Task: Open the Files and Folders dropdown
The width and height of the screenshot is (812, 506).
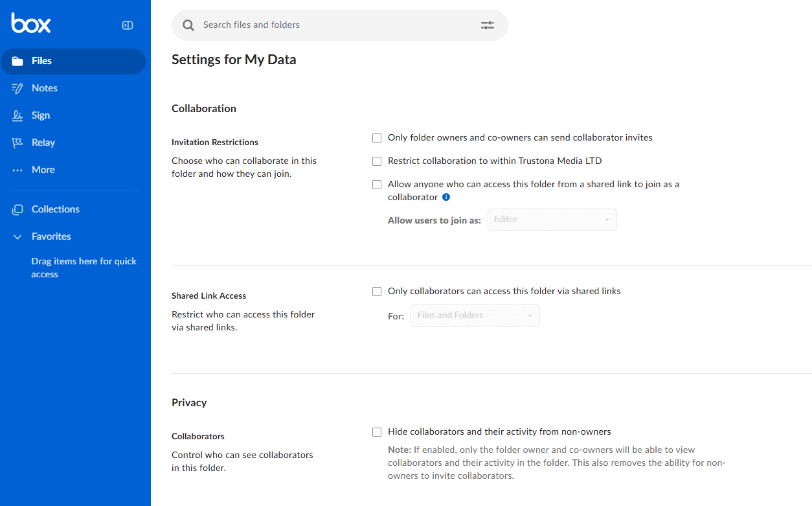Action: tap(475, 316)
